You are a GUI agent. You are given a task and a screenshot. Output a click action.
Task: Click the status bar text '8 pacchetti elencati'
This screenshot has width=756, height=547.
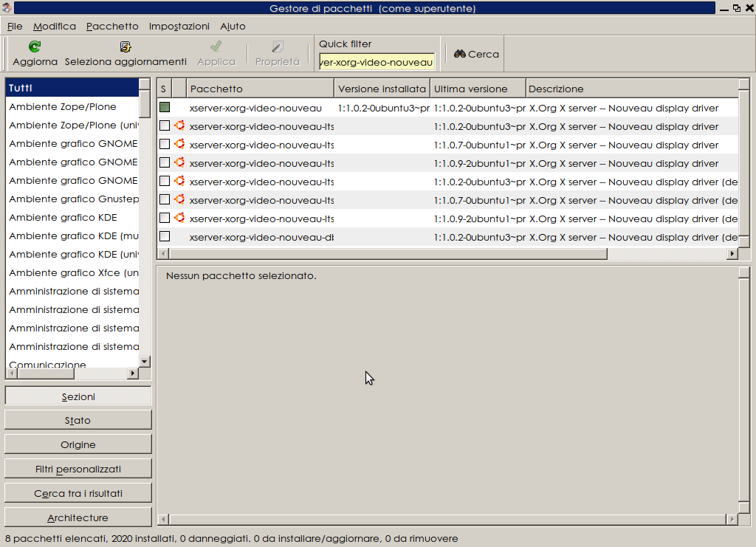point(55,538)
